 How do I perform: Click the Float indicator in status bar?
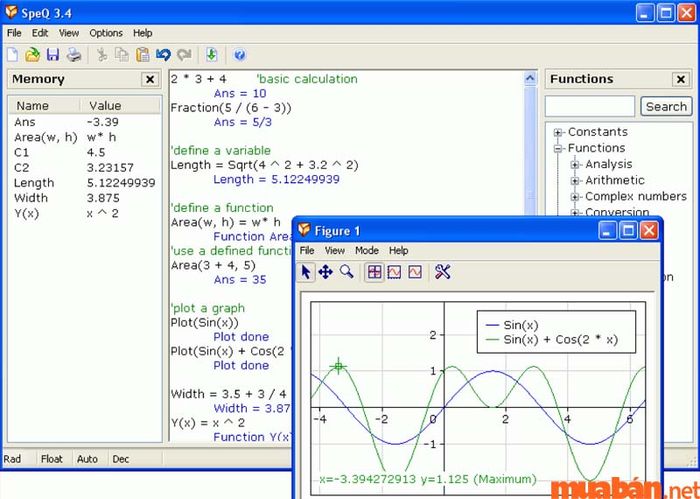(x=52, y=459)
